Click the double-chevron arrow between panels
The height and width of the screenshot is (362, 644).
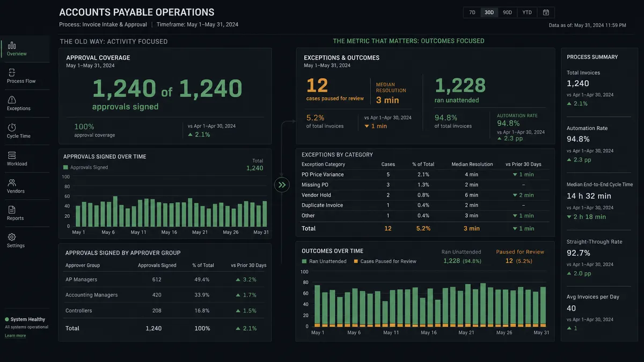pyautogui.click(x=282, y=185)
